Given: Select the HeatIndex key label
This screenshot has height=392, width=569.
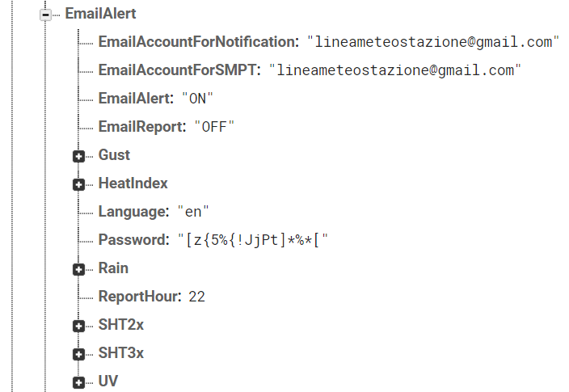Looking at the screenshot, I should [x=133, y=183].
